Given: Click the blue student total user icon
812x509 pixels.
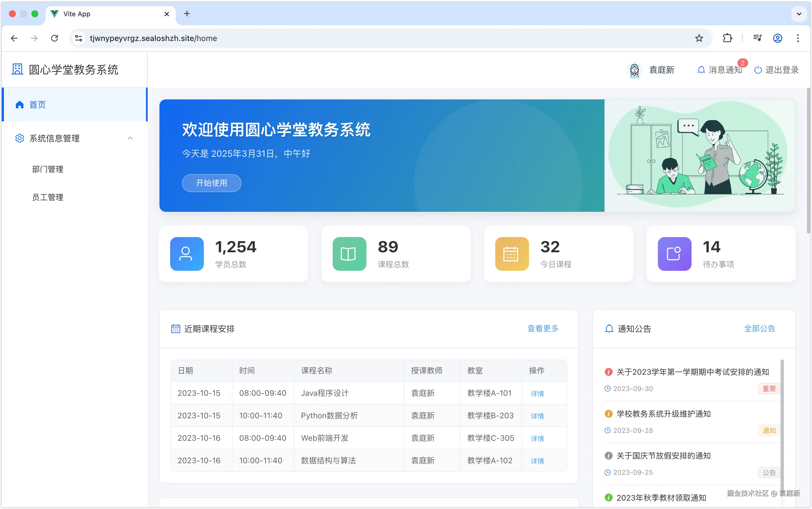Looking at the screenshot, I should click(187, 254).
